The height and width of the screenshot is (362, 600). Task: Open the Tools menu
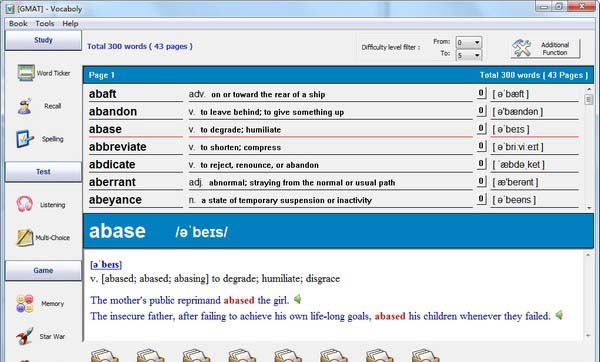(x=45, y=24)
